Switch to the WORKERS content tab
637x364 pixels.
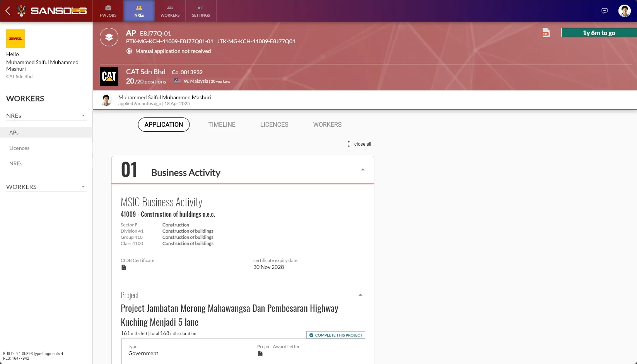pyautogui.click(x=328, y=124)
